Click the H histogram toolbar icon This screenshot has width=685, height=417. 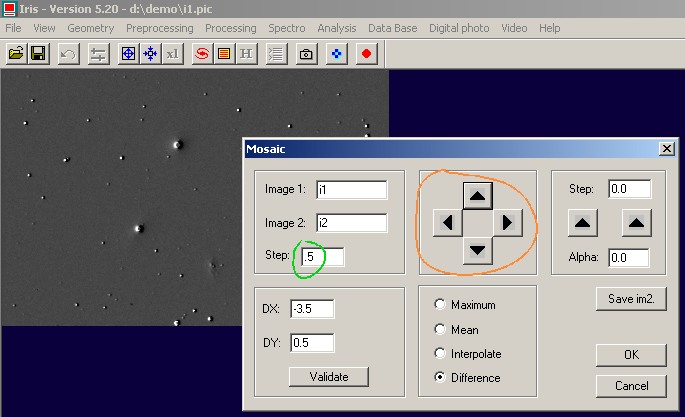coord(246,54)
